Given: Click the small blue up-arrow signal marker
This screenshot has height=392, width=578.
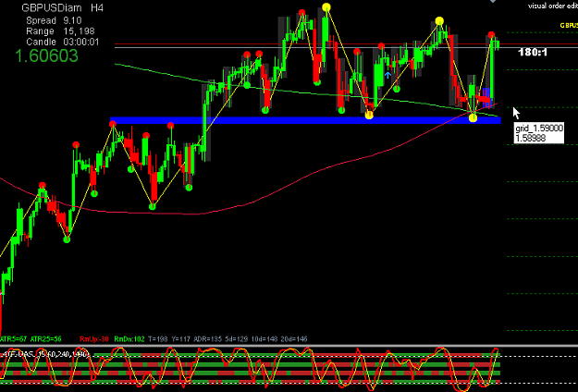Looking at the screenshot, I should pos(387,75).
